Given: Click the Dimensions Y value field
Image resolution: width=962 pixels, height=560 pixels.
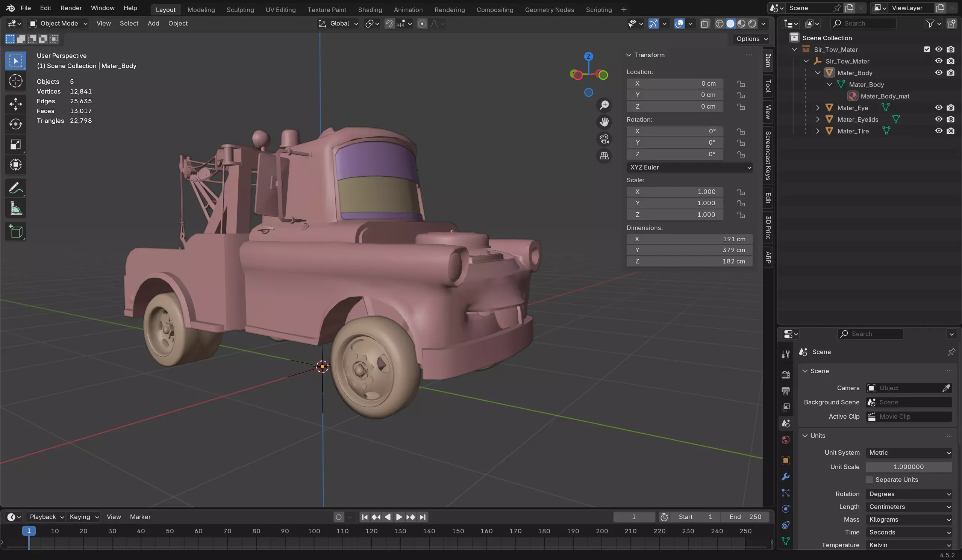Looking at the screenshot, I should pos(689,250).
